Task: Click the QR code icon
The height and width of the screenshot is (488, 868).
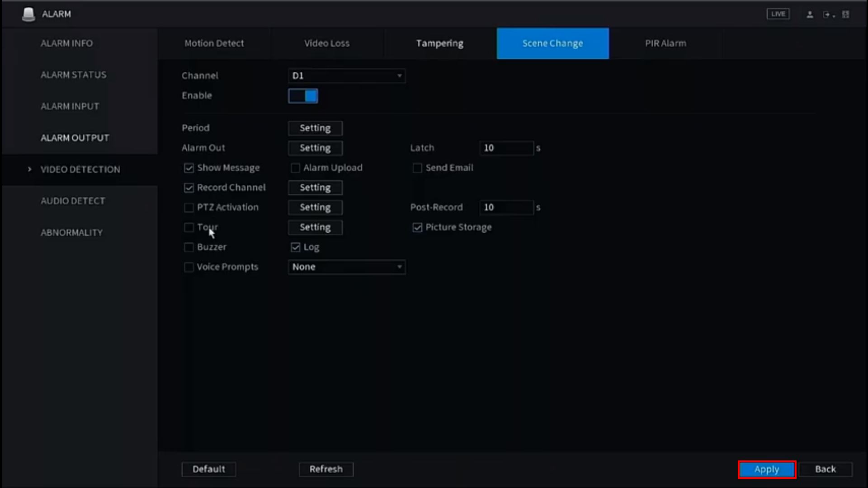Action: [845, 14]
